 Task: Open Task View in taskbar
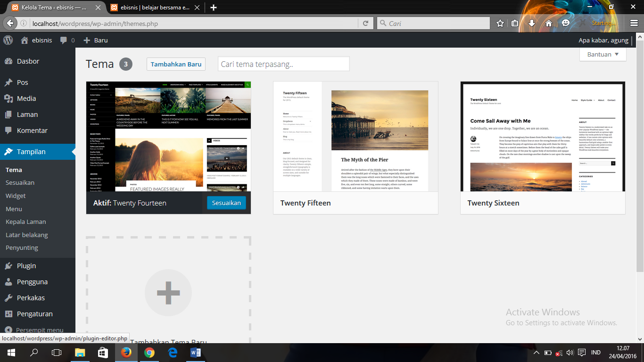[57, 352]
